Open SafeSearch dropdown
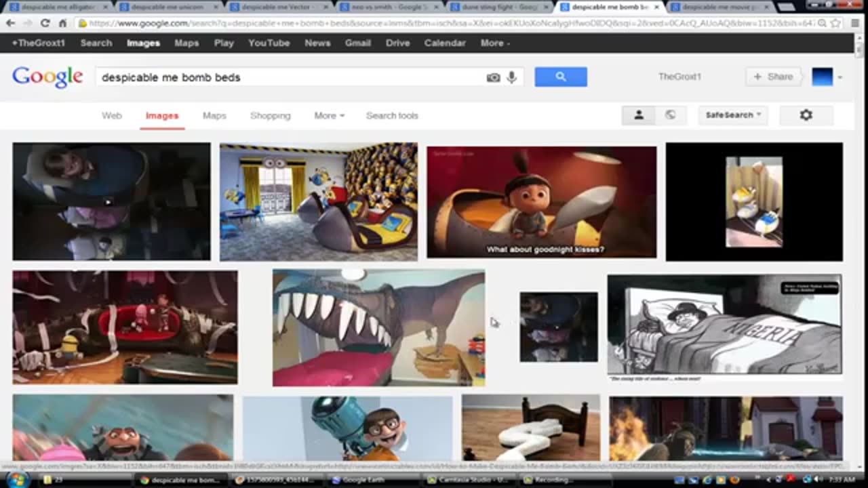Viewport: 868px width, 488px height. point(733,115)
